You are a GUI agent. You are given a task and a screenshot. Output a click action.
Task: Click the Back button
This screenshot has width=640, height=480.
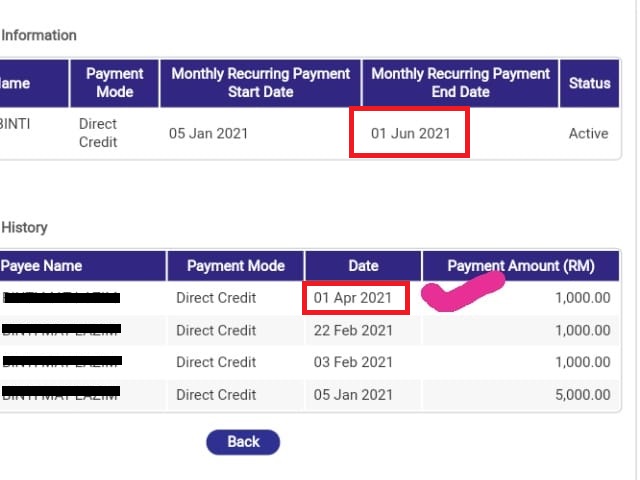(x=243, y=442)
